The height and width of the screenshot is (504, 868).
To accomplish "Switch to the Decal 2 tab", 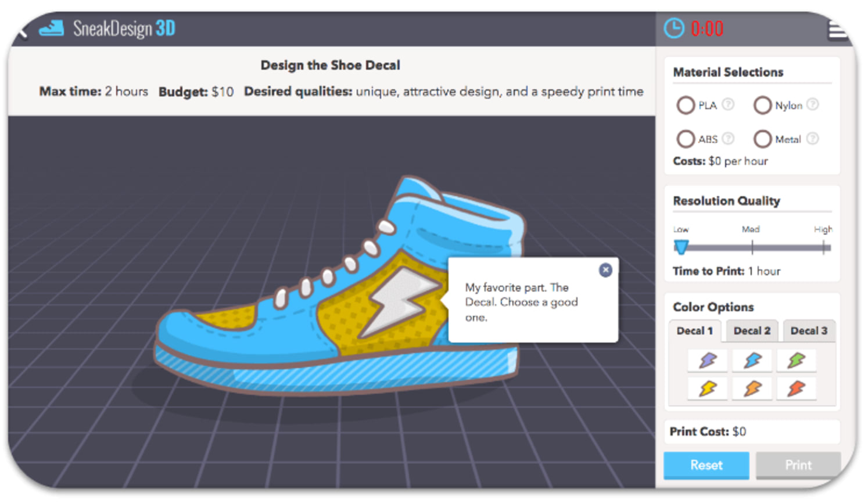I will click(x=752, y=331).
